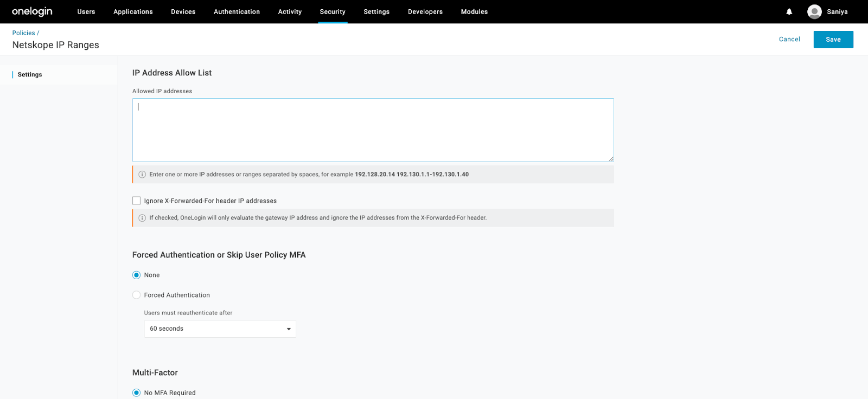Screen dimensions: 868x399
Task: Open the Devices menu
Action: [183, 11]
